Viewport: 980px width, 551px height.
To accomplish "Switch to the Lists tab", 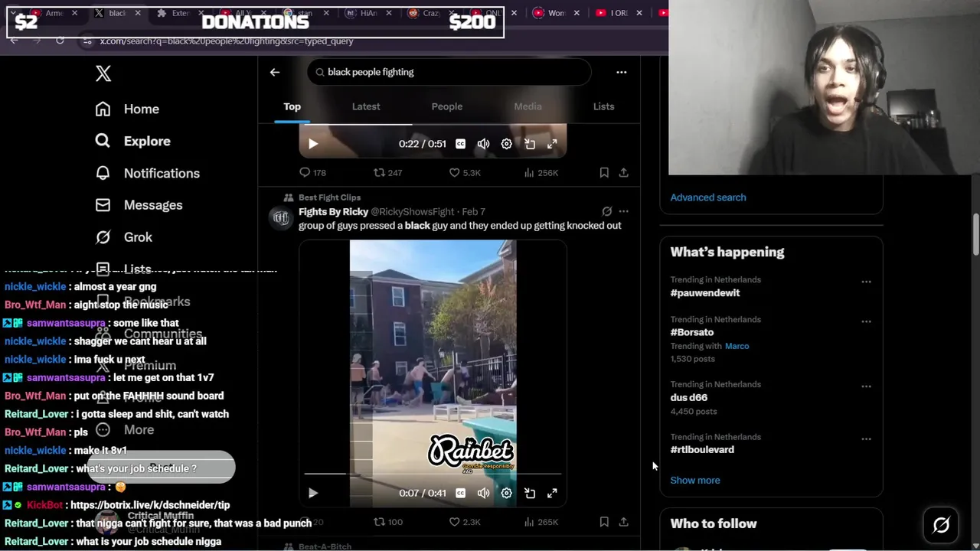I will click(603, 106).
